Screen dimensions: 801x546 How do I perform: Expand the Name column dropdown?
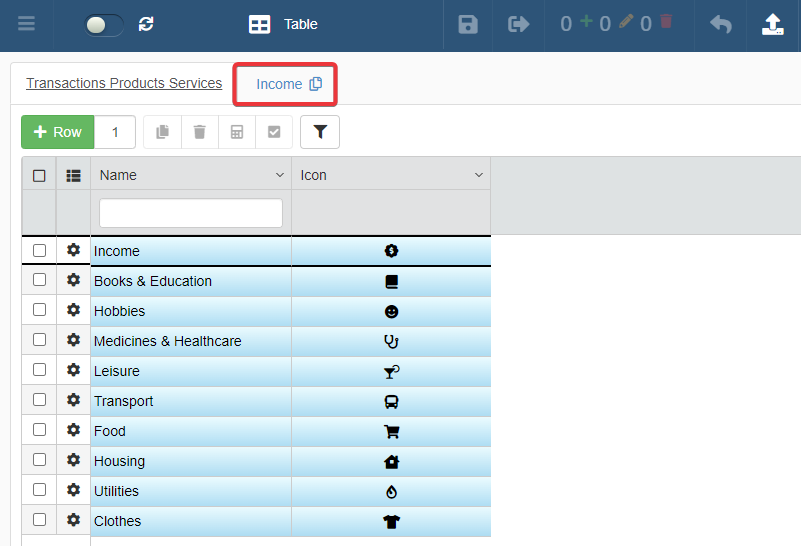[x=279, y=175]
